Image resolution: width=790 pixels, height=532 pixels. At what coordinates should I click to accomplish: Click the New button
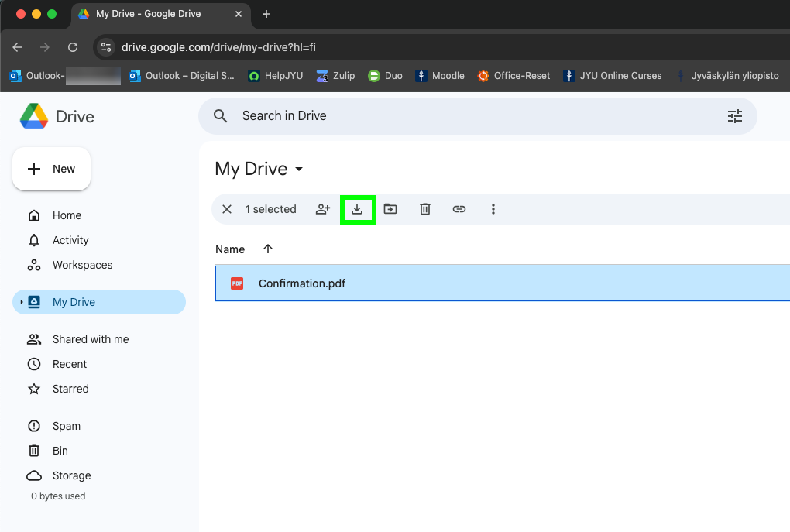coord(51,169)
